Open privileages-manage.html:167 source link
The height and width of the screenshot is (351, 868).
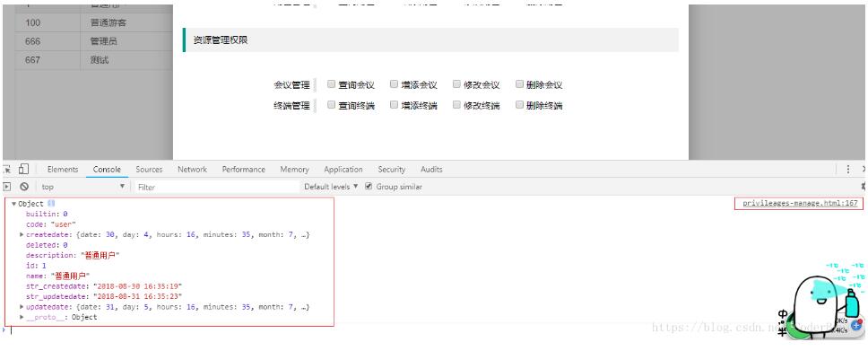click(800, 204)
